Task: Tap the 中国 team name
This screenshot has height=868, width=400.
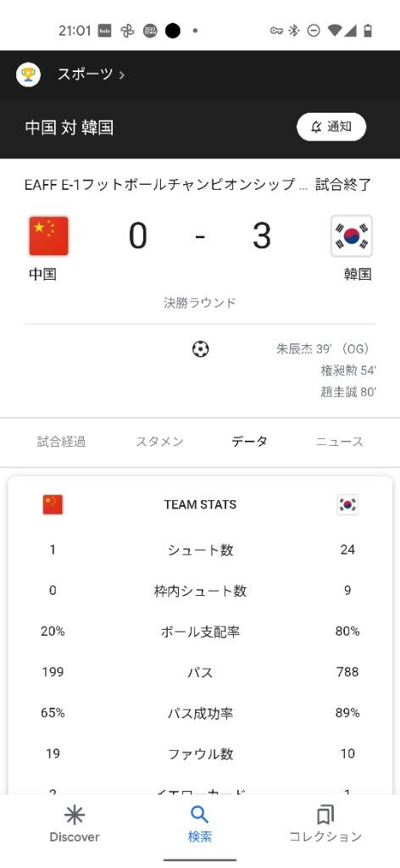Action: [x=42, y=274]
